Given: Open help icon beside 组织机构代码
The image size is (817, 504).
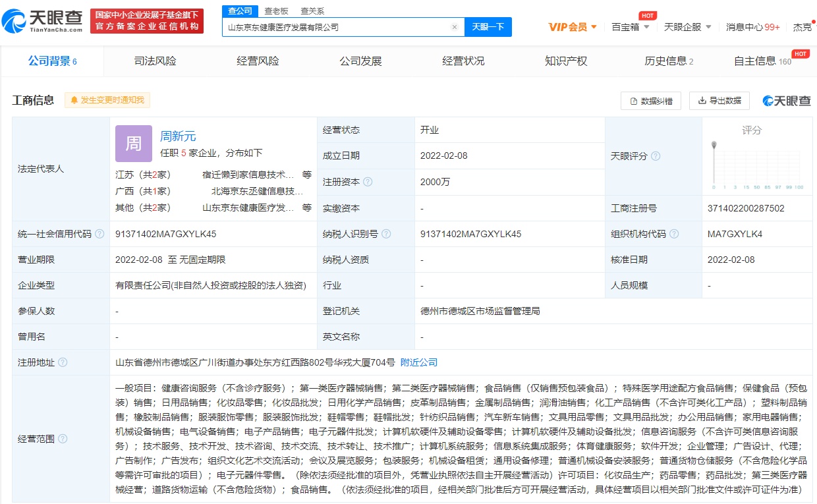Looking at the screenshot, I should pos(674,234).
